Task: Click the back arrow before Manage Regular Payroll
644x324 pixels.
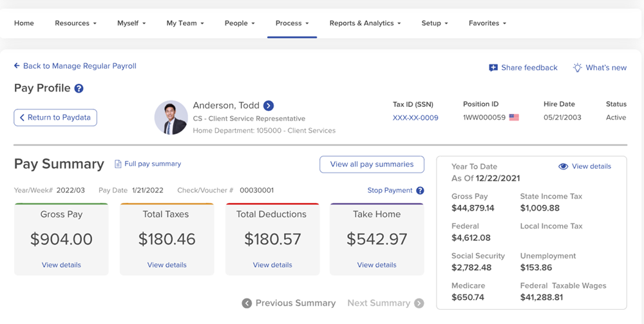Action: 17,66
